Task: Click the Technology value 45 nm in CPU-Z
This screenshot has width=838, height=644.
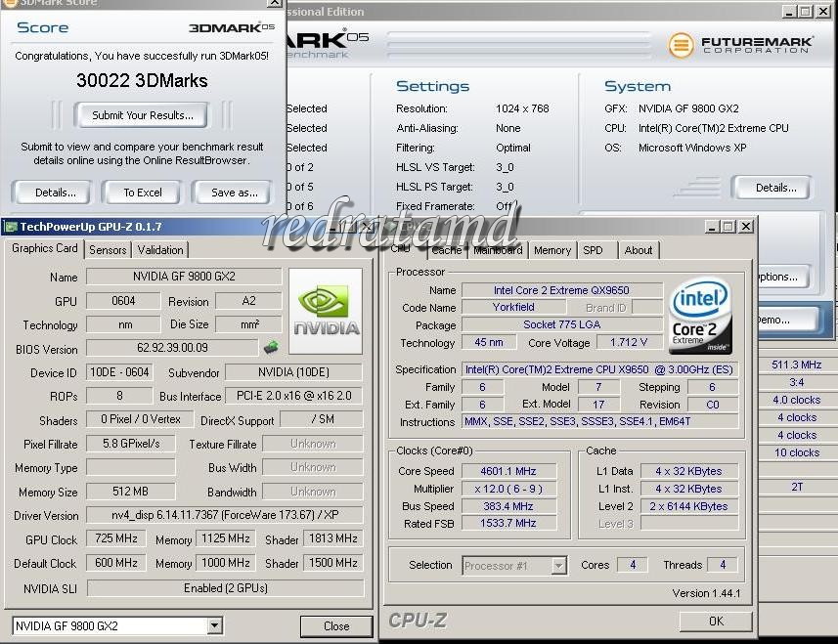Action: point(489,342)
